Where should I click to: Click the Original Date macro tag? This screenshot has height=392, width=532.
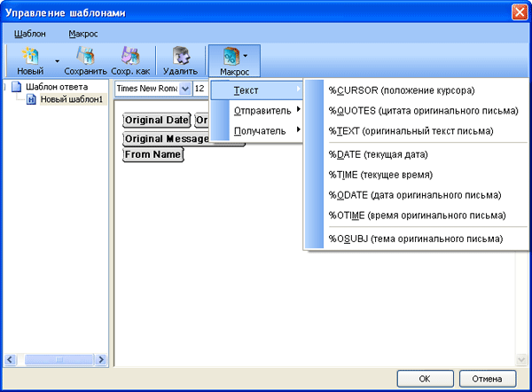[157, 120]
